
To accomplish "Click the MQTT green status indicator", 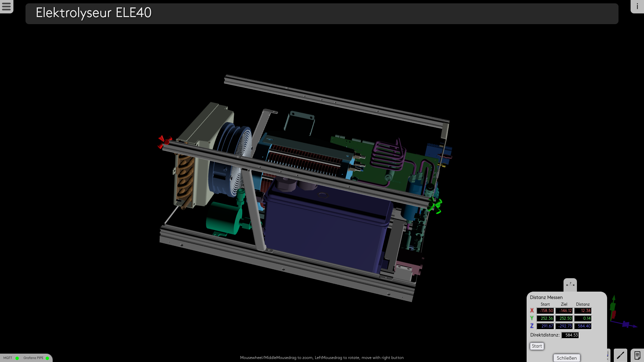I will click(17, 358).
